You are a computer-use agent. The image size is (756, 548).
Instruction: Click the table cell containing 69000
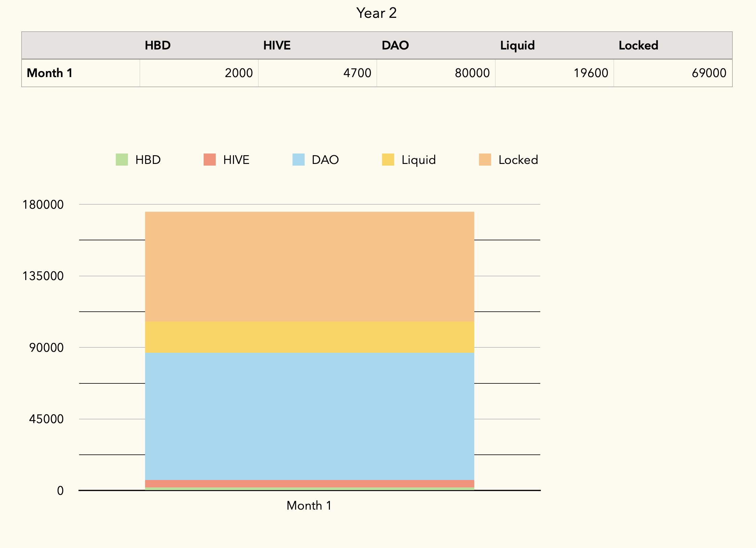point(673,73)
